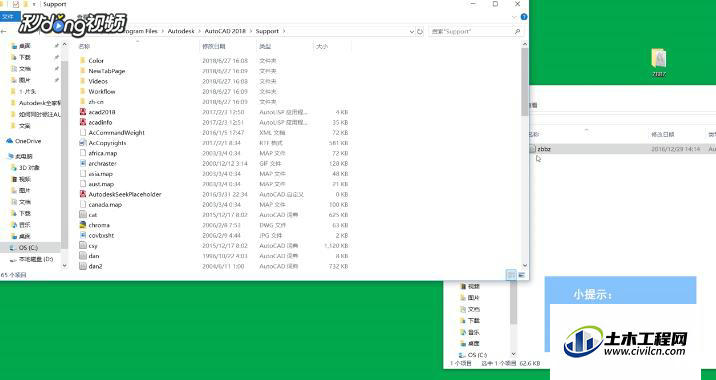The image size is (716, 380).
Task: Open the 1.片头 folder in quick access
Action: [23, 91]
